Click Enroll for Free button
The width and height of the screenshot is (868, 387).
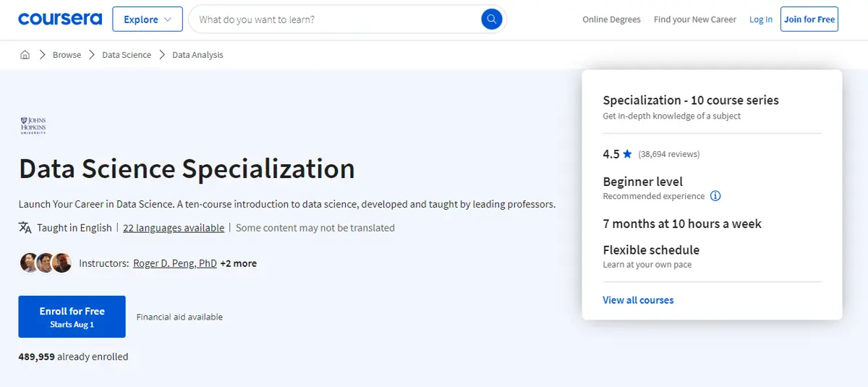[72, 317]
